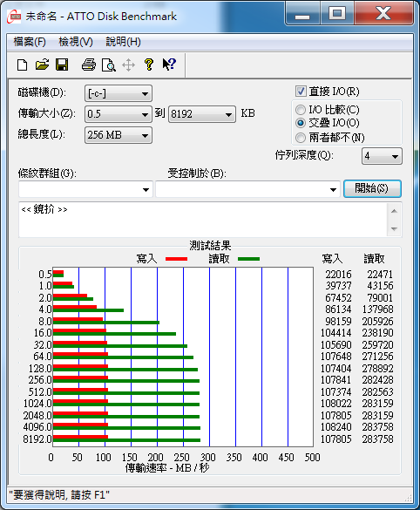Click the 測試結果 chart title
Screen dimensions: 420x510
(210, 245)
